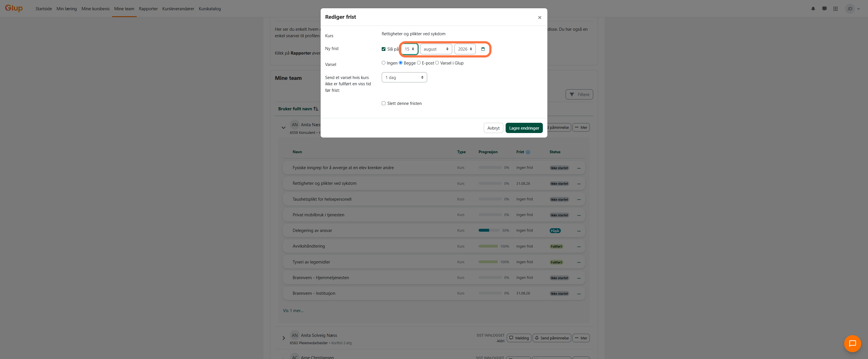
Task: Open Min læring navigation item
Action: point(67,9)
